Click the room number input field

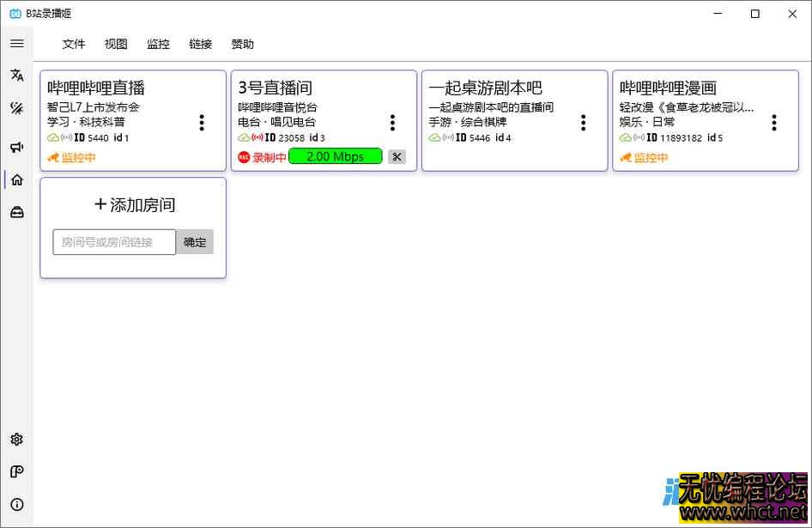point(114,241)
